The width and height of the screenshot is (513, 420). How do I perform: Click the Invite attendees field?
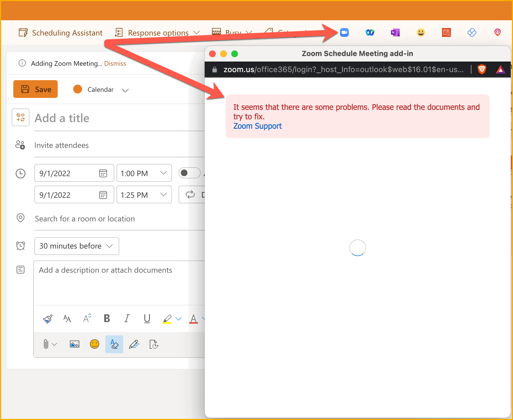[x=119, y=145]
